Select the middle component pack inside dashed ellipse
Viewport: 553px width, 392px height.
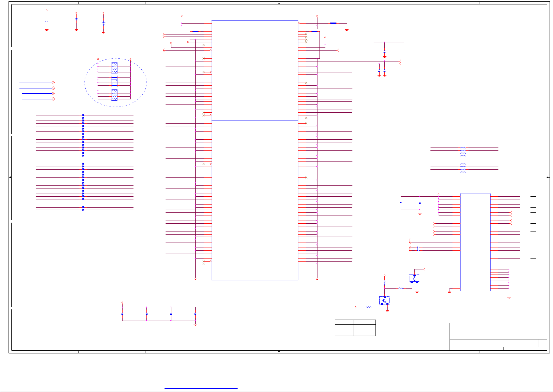click(x=114, y=81)
